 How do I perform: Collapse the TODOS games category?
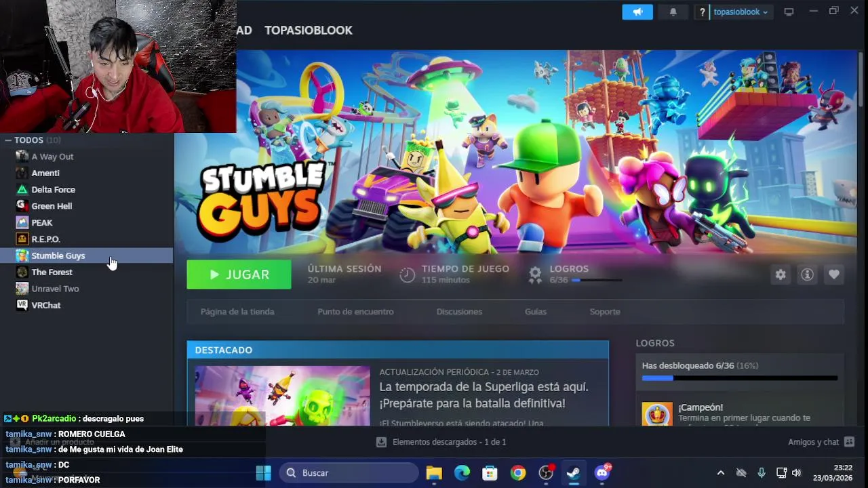tap(8, 140)
